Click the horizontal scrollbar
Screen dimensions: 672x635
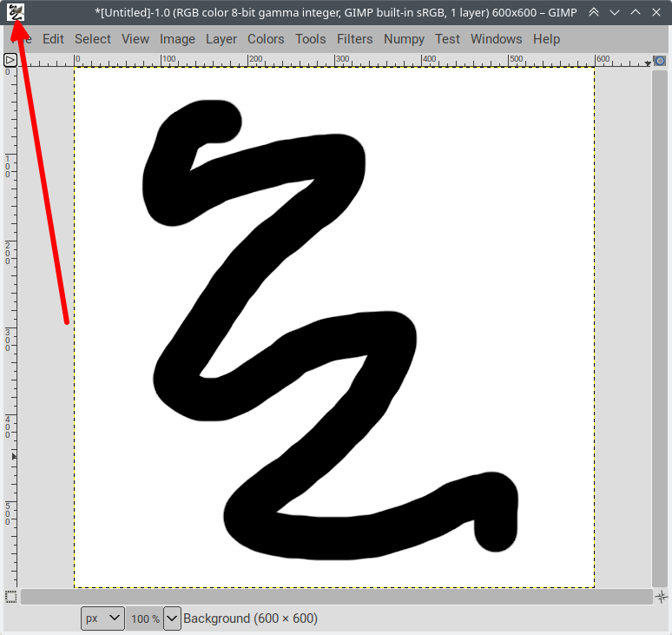coord(336,597)
